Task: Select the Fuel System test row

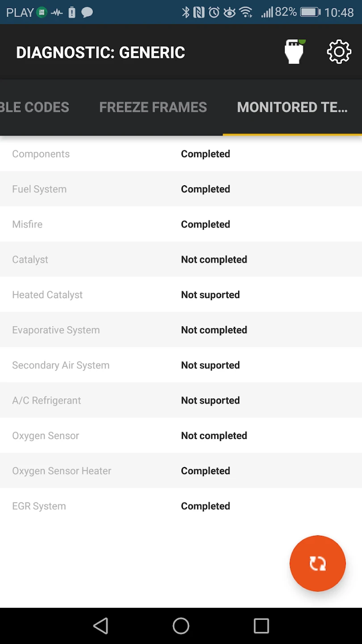Action: click(181, 189)
